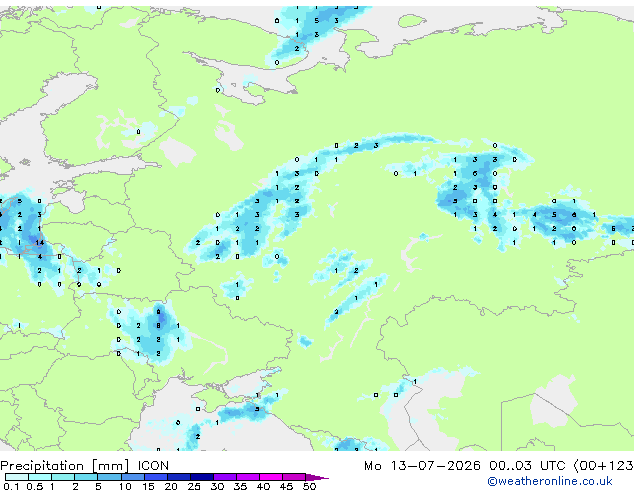Click the "Precipitation [mm] ICON" title
The height and width of the screenshot is (490, 634).
pyautogui.click(x=85, y=466)
